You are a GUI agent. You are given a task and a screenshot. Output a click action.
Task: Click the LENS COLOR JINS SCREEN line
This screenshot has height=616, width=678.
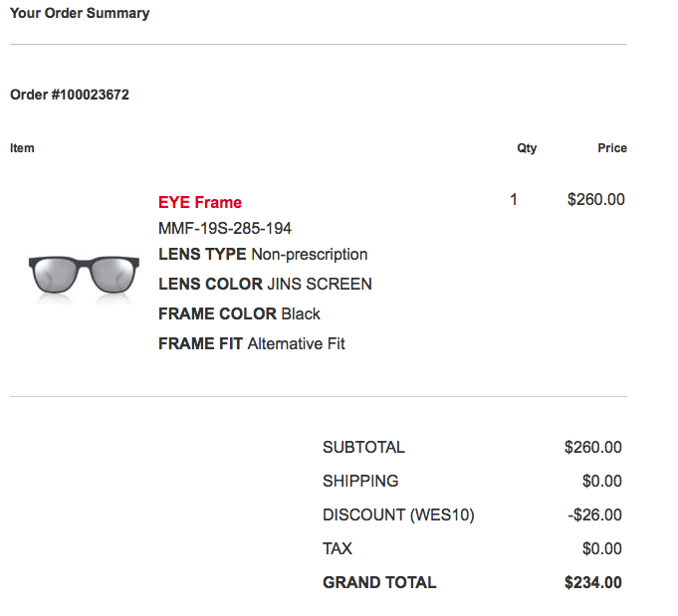coord(265,284)
